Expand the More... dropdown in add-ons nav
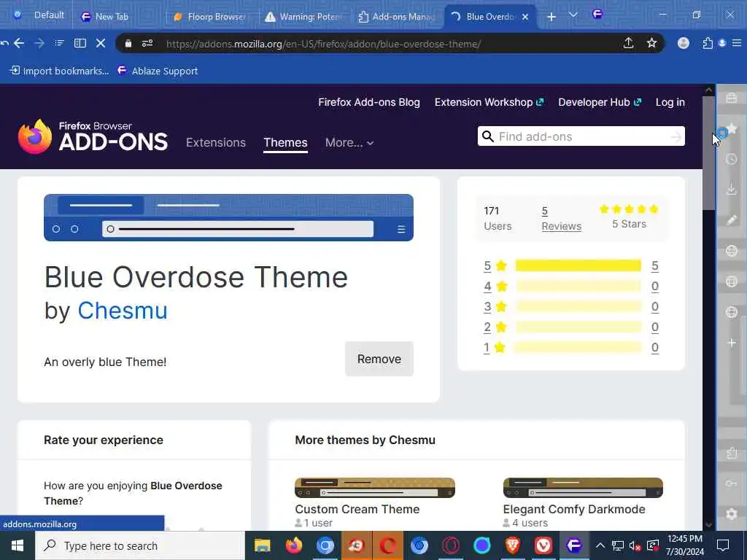The width and height of the screenshot is (747, 560). coord(349,142)
